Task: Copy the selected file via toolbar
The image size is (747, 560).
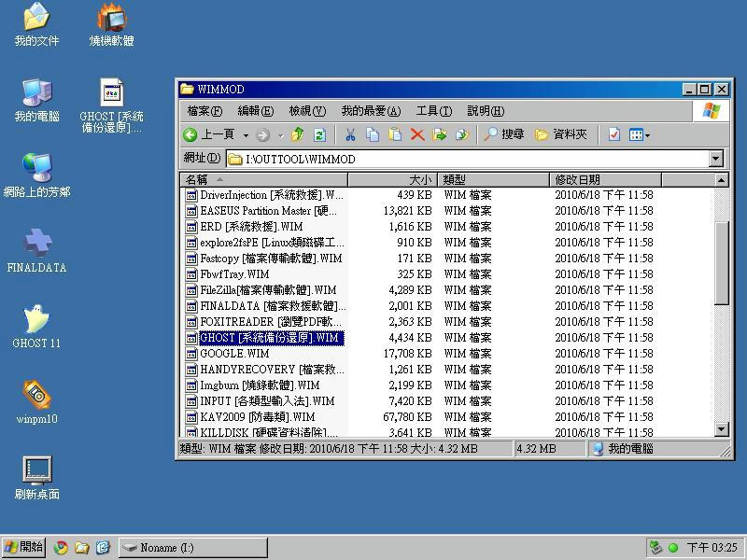Action: point(373,134)
